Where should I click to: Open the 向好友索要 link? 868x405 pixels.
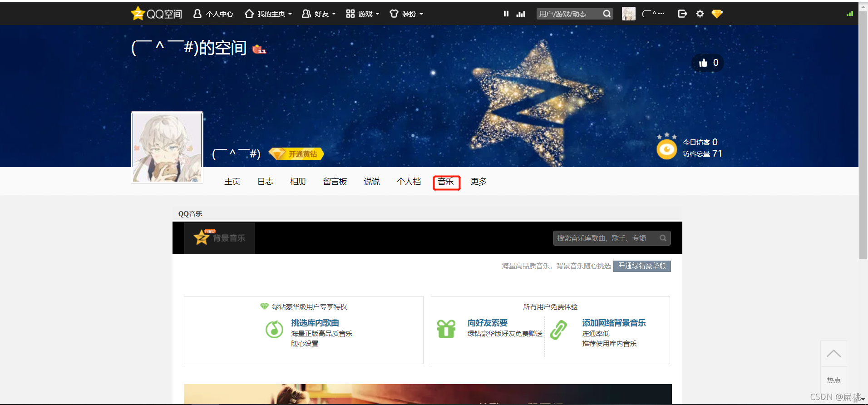pos(488,323)
